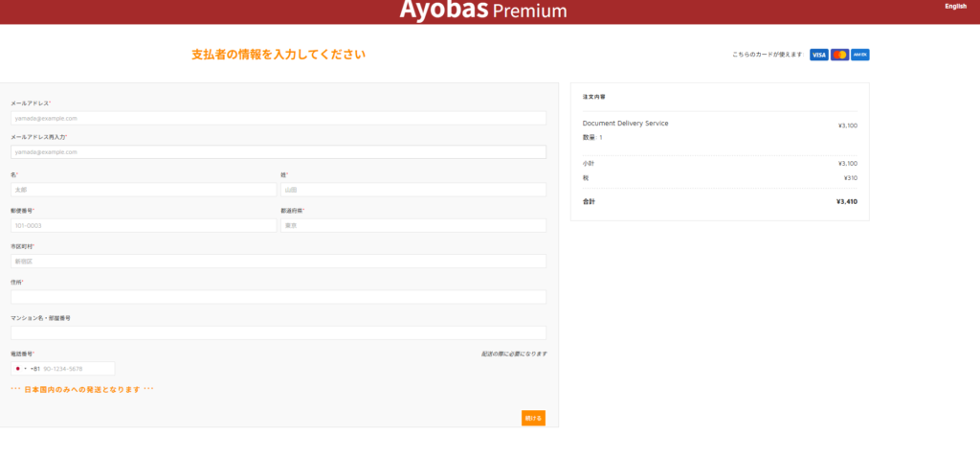Click the Ayobas Premium logo
980x457 pixels.
click(483, 11)
